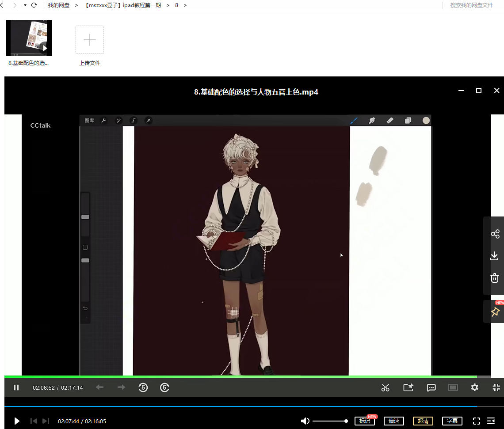This screenshot has height=429, width=504.
Task: Open the ipad教程第一期 breadcrumb folder
Action: click(123, 5)
